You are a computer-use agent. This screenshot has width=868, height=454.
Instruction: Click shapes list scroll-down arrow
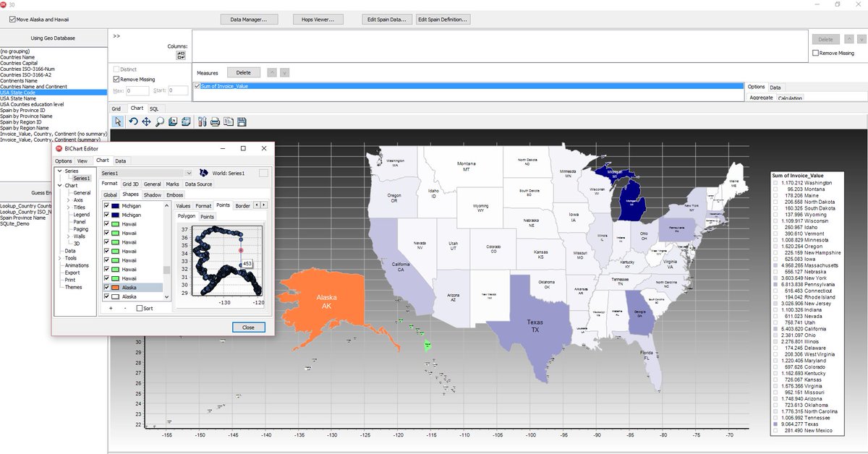pyautogui.click(x=167, y=296)
